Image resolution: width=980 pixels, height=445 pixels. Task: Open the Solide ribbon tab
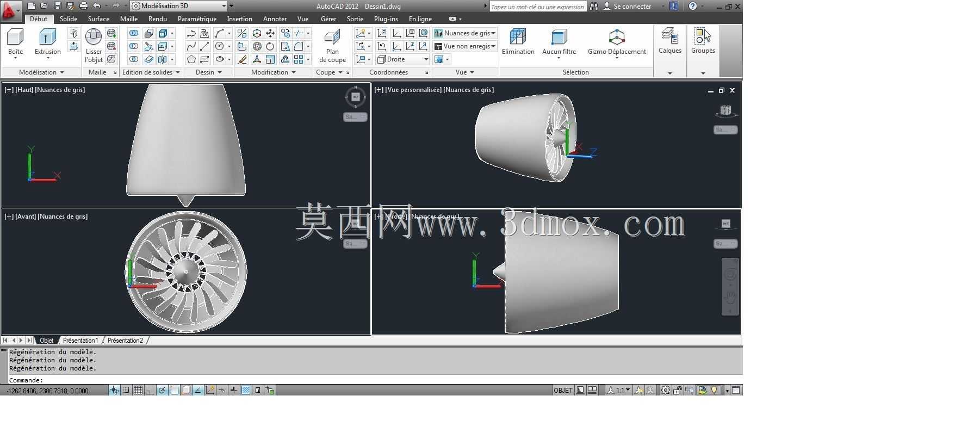tap(69, 18)
